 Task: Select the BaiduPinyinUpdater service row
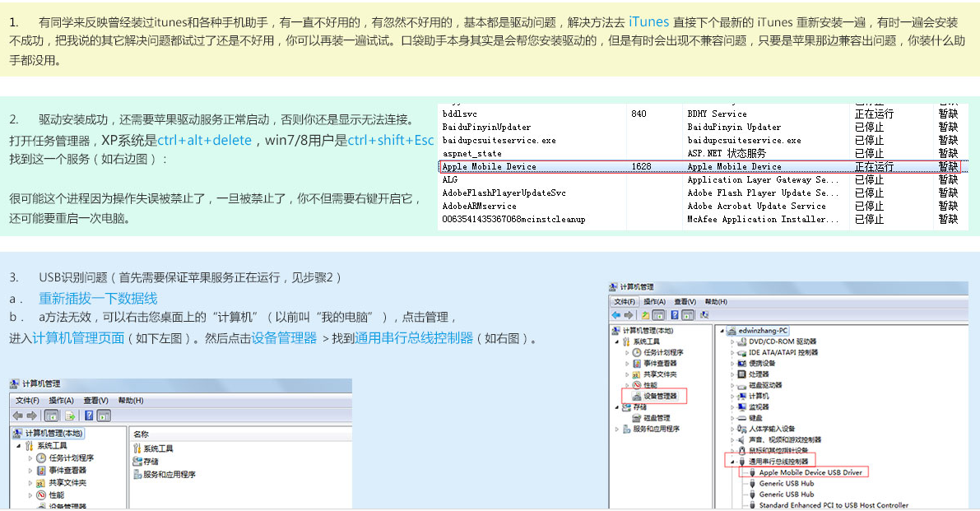704,127
